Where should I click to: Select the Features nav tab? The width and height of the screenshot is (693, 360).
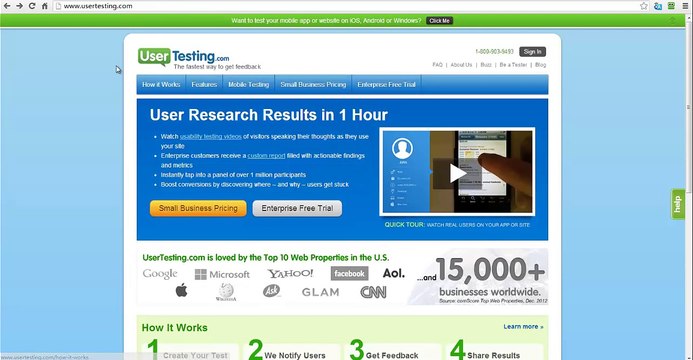(204, 84)
